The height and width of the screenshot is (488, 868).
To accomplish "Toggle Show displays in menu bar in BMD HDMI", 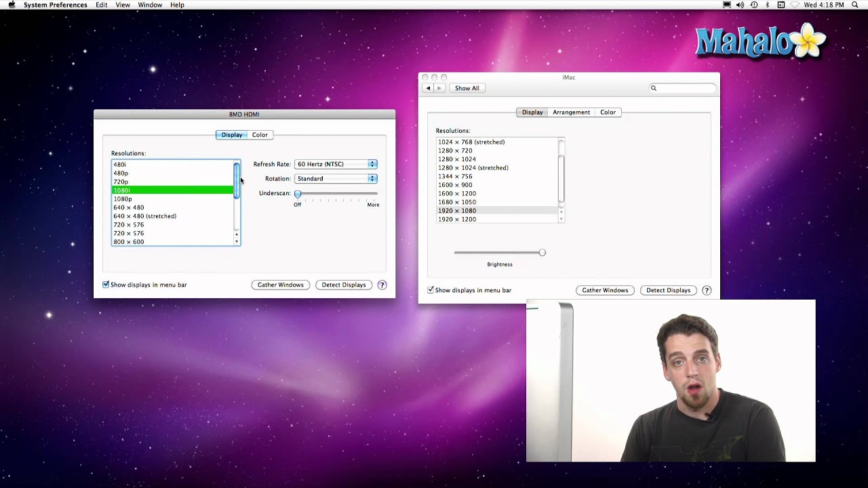I will pyautogui.click(x=106, y=285).
